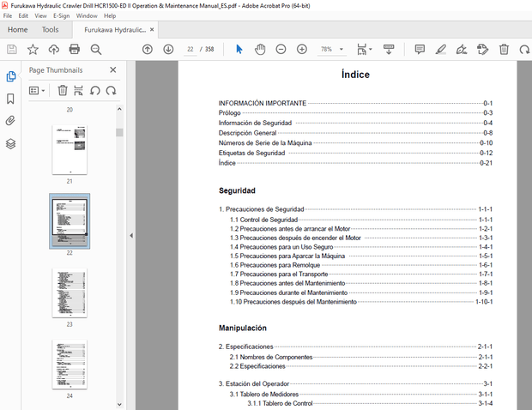Screen dimensions: 532x410
Task: Click the thumbnails panel scrollbar handle
Action: [119, 132]
